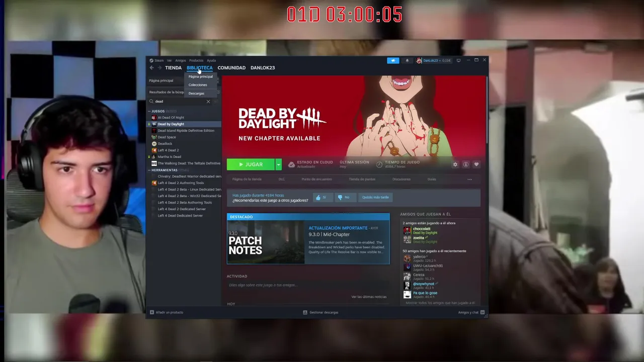Open the DANLOK23 profile tab
Viewport: 644px width, 362px height.
point(263,67)
